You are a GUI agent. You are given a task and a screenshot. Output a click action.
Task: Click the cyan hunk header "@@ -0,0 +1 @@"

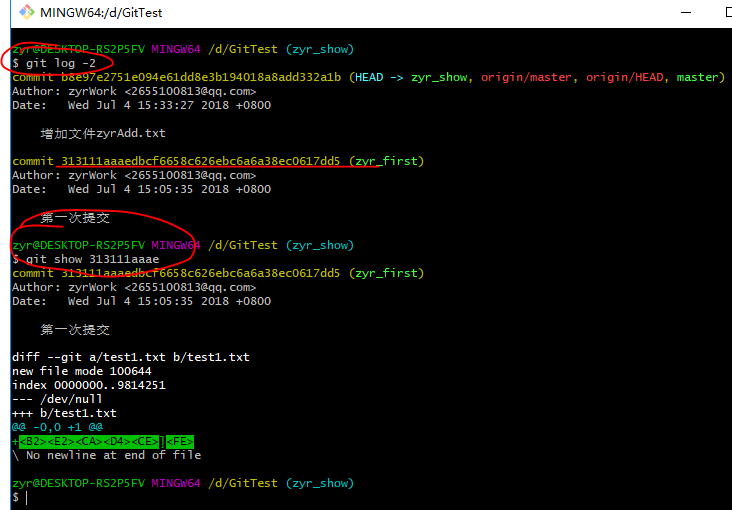pos(57,427)
